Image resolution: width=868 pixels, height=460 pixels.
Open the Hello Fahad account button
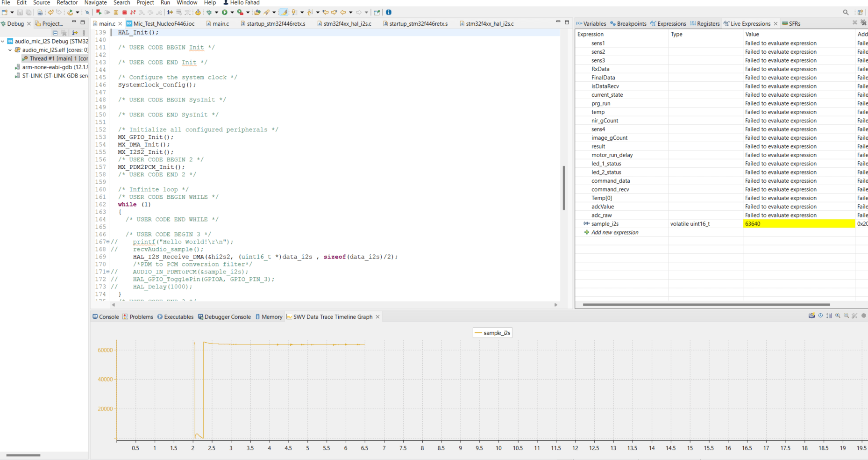242,3
